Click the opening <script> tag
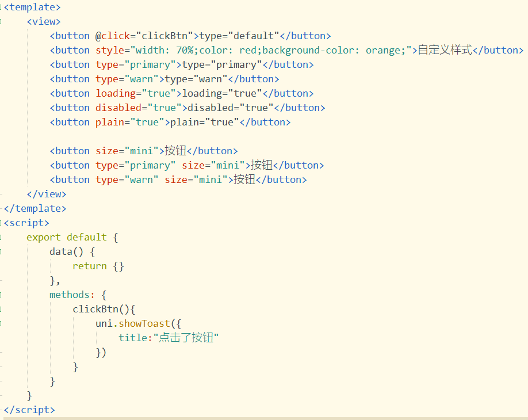Screen dimensions: 528x420 click(26, 223)
